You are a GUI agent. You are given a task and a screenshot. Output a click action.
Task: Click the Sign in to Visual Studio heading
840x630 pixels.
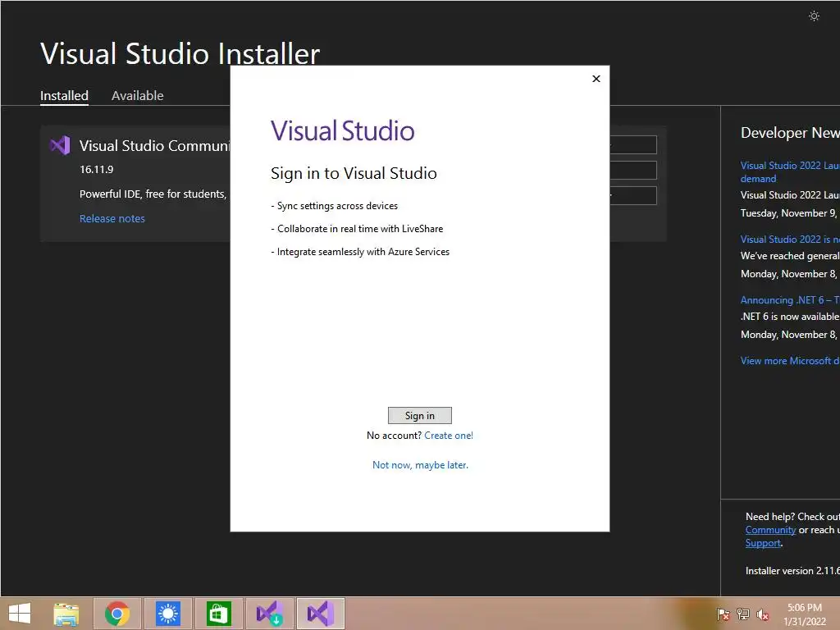[x=354, y=173]
